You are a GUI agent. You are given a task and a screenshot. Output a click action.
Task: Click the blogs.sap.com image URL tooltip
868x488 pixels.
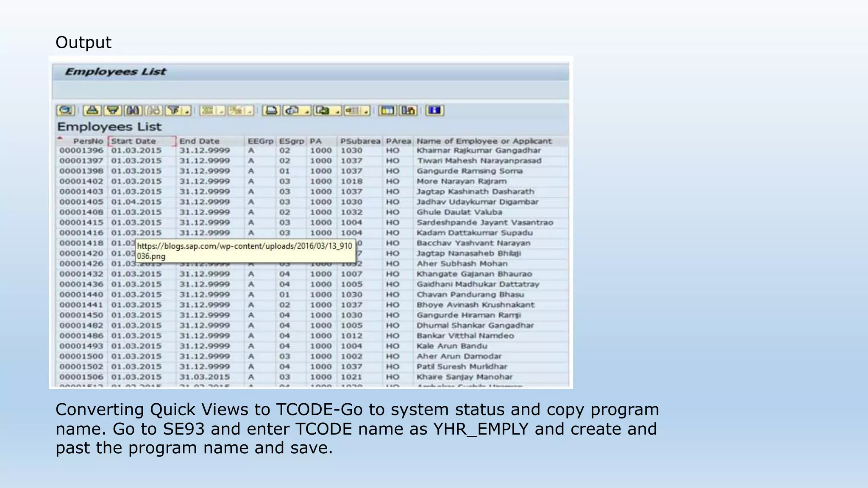click(245, 251)
